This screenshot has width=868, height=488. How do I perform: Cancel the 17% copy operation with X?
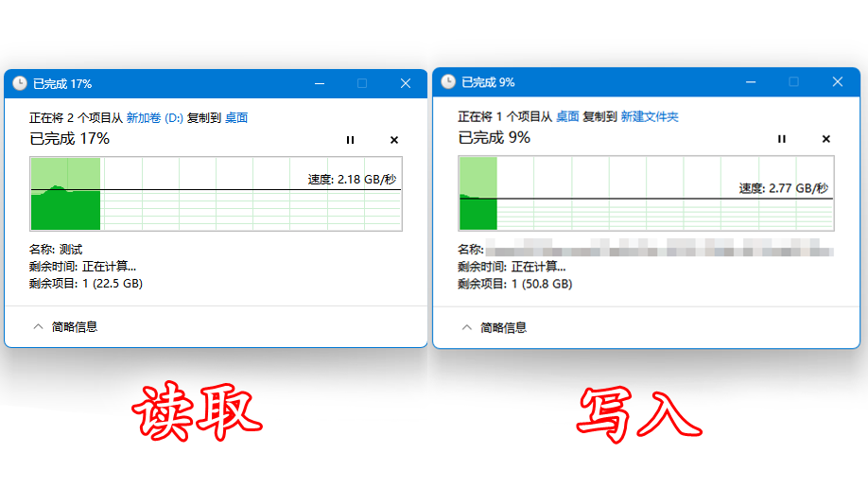(394, 140)
